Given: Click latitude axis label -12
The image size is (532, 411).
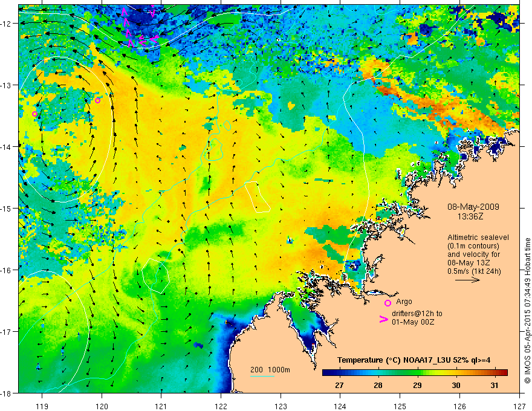Looking at the screenshot, I should [7, 24].
